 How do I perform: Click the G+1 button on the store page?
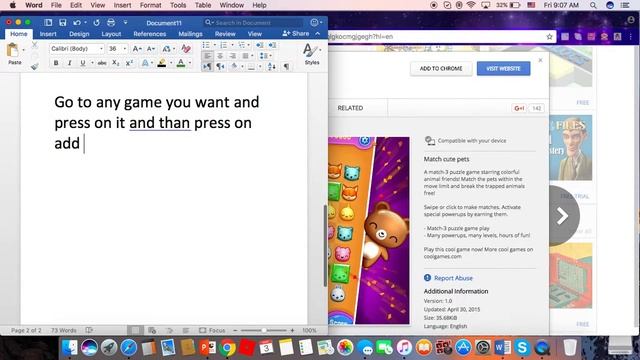tap(519, 108)
